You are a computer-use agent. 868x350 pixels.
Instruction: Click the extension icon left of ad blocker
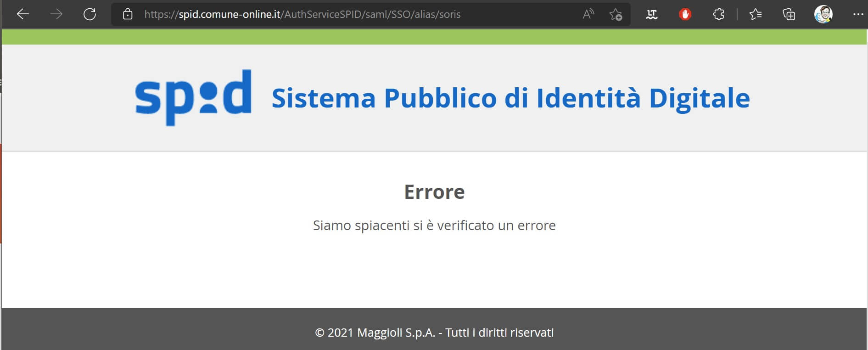(x=651, y=14)
